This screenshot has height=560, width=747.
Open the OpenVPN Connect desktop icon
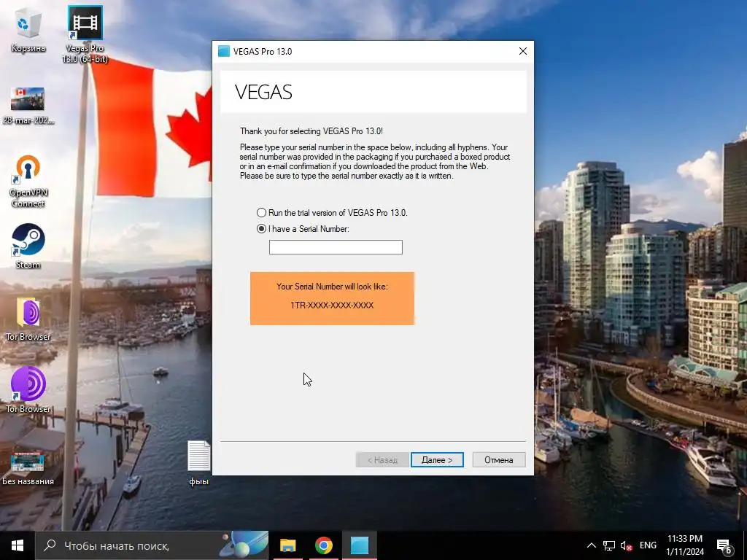pyautogui.click(x=28, y=181)
